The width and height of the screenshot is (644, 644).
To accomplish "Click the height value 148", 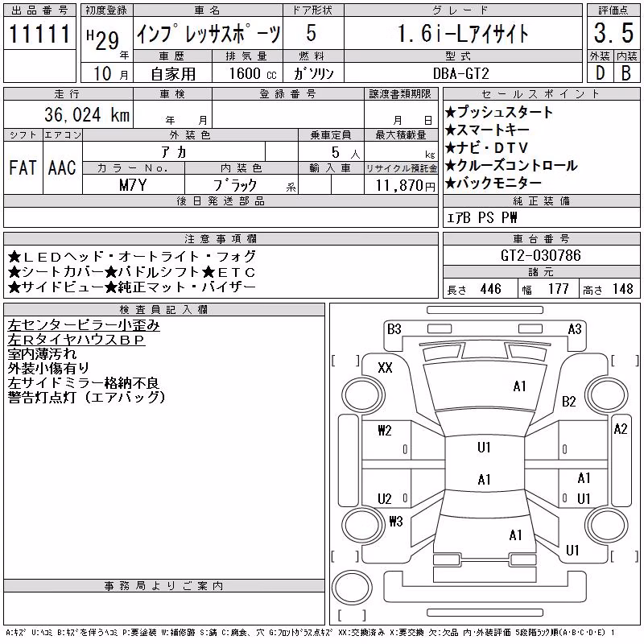I will (622, 289).
